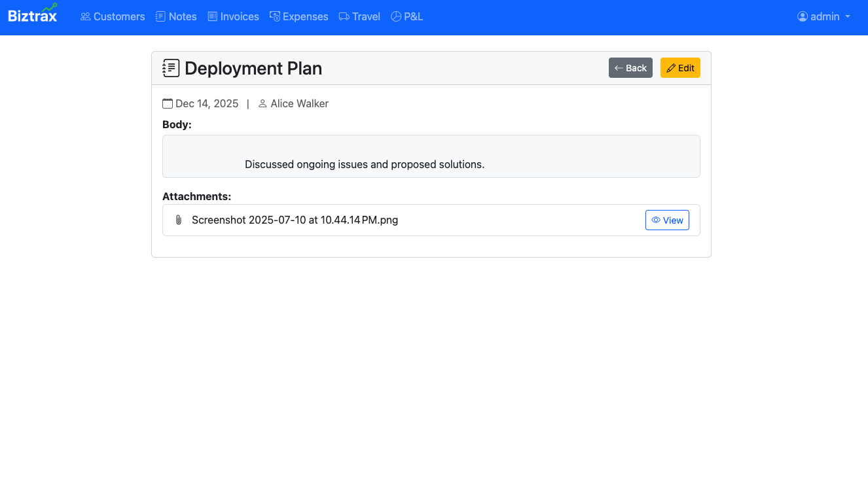This screenshot has width=868, height=499.
Task: Click the notes icon beside Deployment Plan title
Action: pyautogui.click(x=171, y=67)
